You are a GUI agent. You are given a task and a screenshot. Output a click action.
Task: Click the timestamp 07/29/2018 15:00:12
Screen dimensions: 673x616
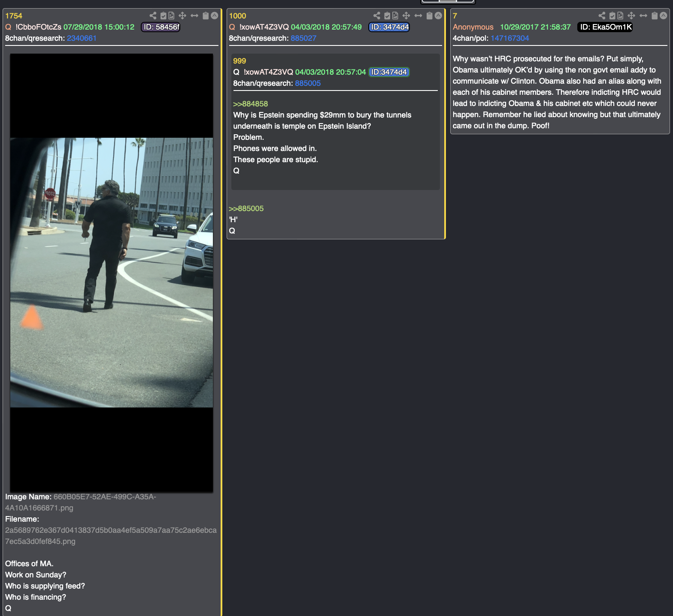click(99, 27)
